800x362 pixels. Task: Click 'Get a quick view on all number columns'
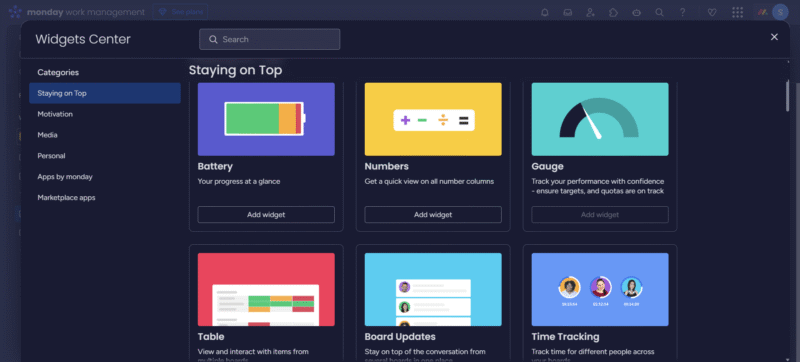[429, 181]
